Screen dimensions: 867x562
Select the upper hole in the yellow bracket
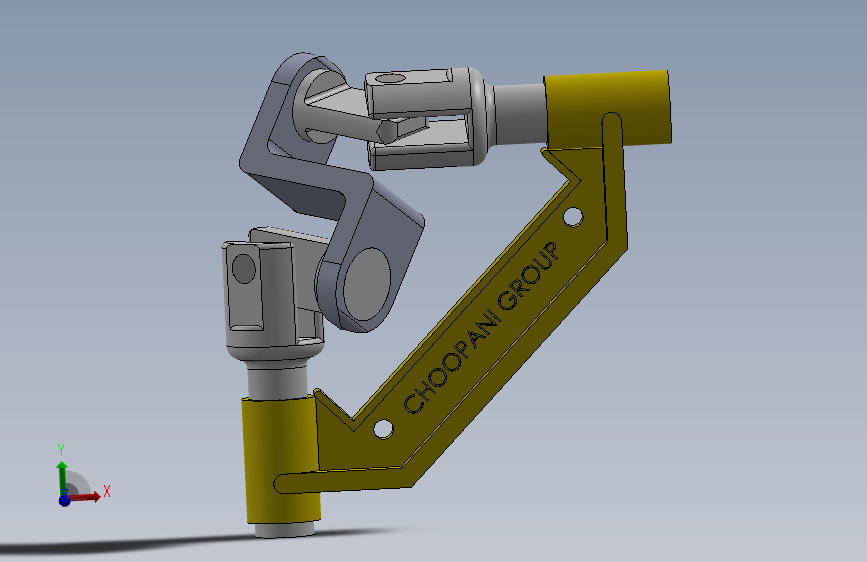[x=573, y=216]
